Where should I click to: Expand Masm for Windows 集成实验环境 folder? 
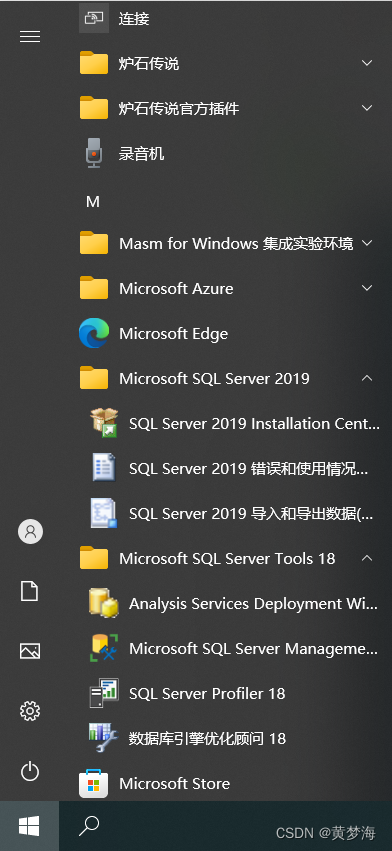tap(367, 243)
